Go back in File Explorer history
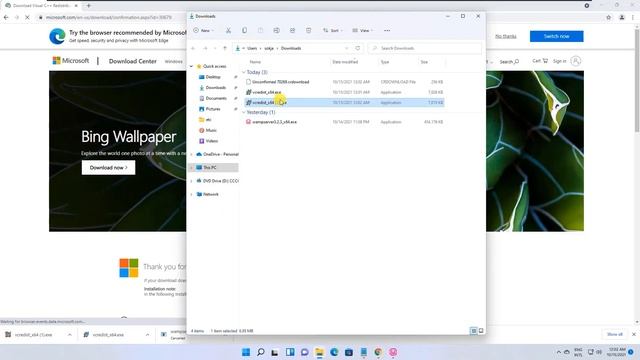 click(x=193, y=48)
